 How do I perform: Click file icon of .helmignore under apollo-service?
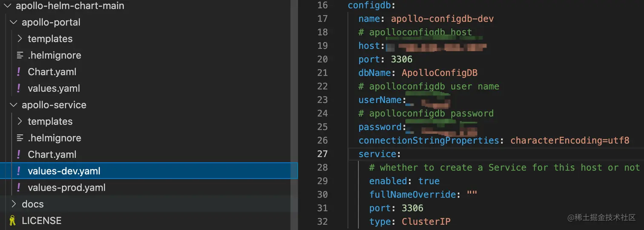20,138
